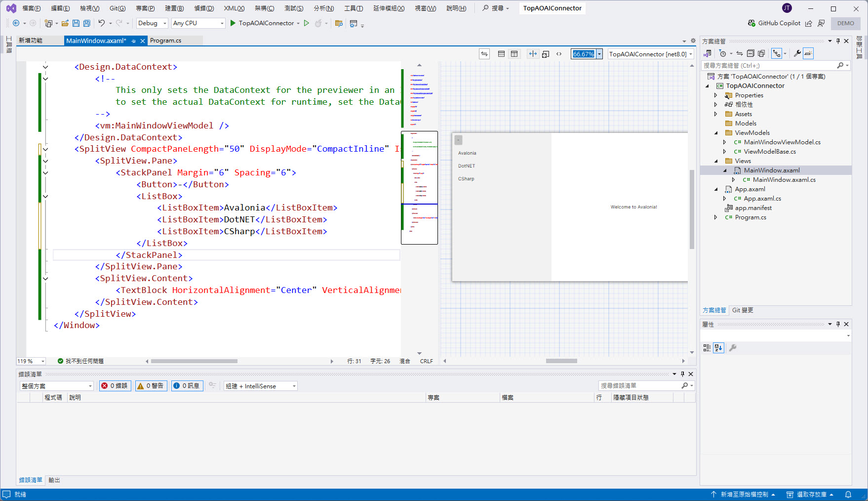Toggle categorized view in Properties panel

coord(707,348)
